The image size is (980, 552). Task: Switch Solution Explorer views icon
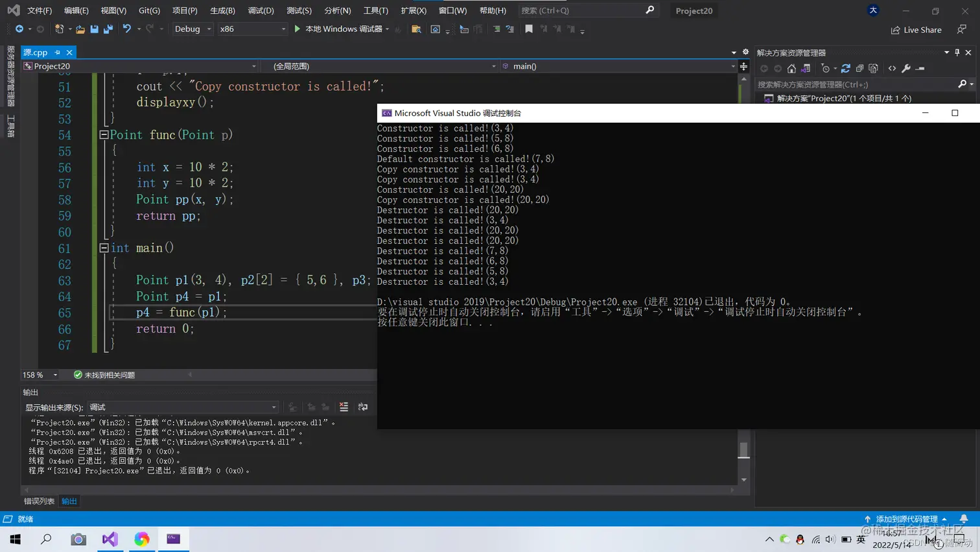(806, 69)
